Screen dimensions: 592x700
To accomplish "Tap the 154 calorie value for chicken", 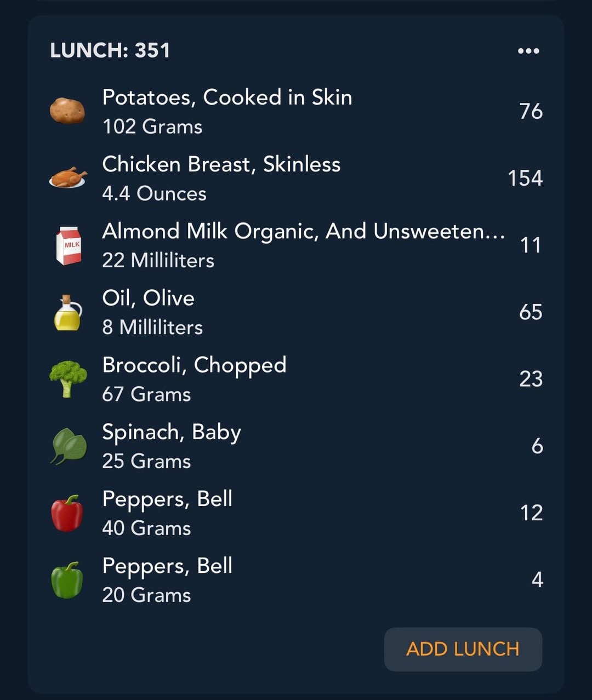I will [x=525, y=178].
